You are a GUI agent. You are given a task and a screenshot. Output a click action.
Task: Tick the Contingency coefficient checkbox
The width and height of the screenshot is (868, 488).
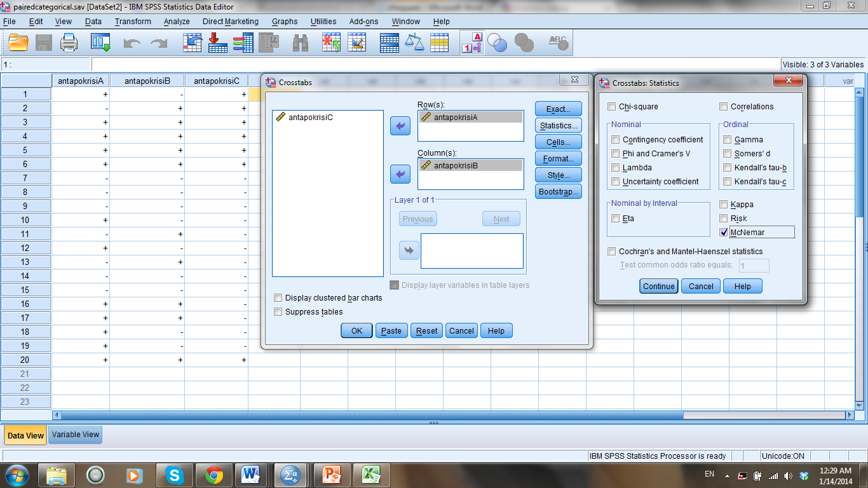click(x=616, y=140)
